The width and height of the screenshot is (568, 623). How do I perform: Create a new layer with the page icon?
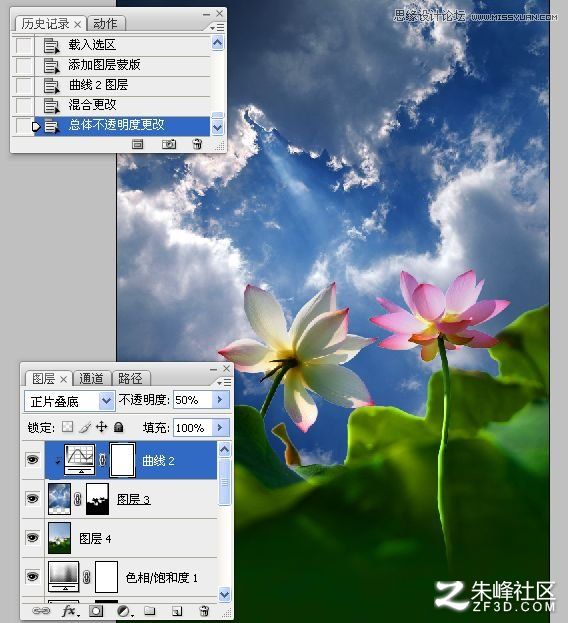coord(177,611)
